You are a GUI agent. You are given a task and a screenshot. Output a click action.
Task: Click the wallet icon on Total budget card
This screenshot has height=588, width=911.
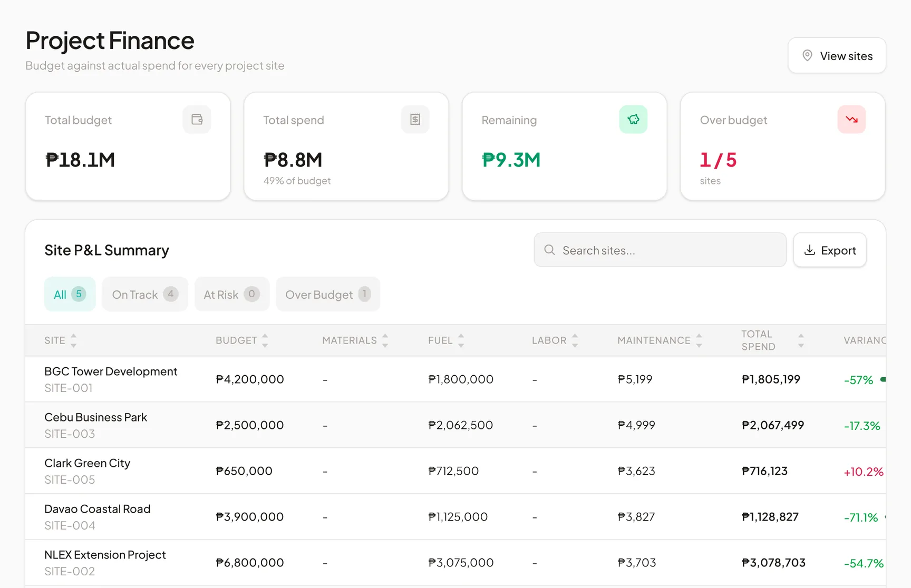pyautogui.click(x=197, y=120)
